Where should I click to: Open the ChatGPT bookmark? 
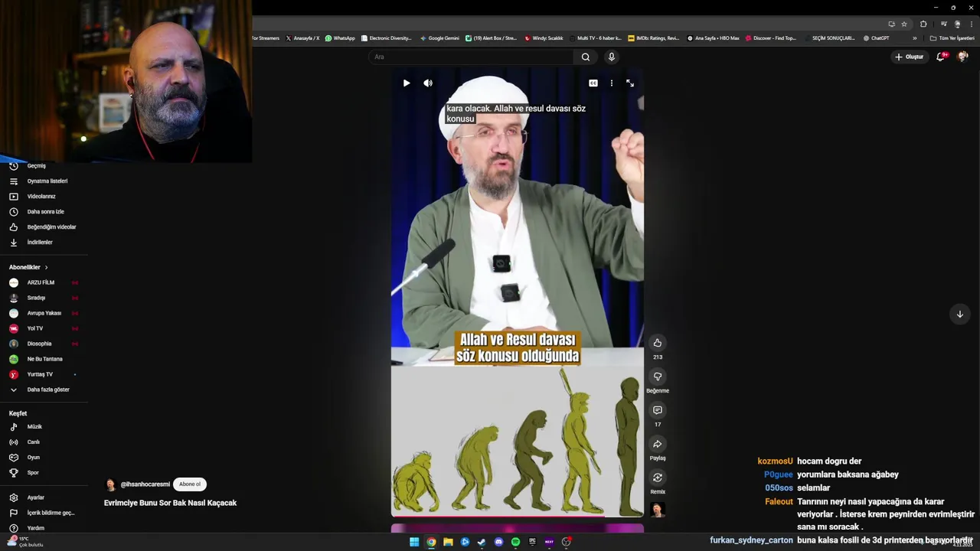(876, 38)
